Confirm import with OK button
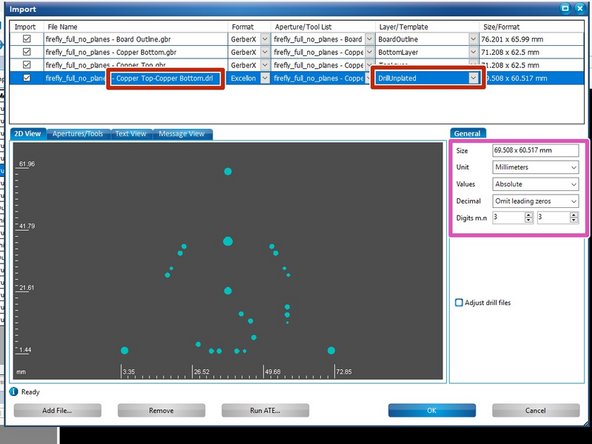Screen dimensions: 592x444 click(x=432, y=410)
